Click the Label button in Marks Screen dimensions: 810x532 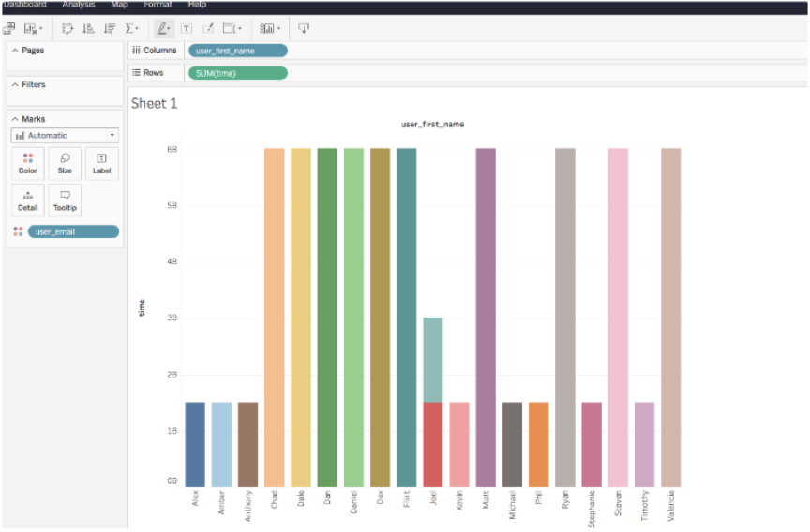tap(101, 163)
